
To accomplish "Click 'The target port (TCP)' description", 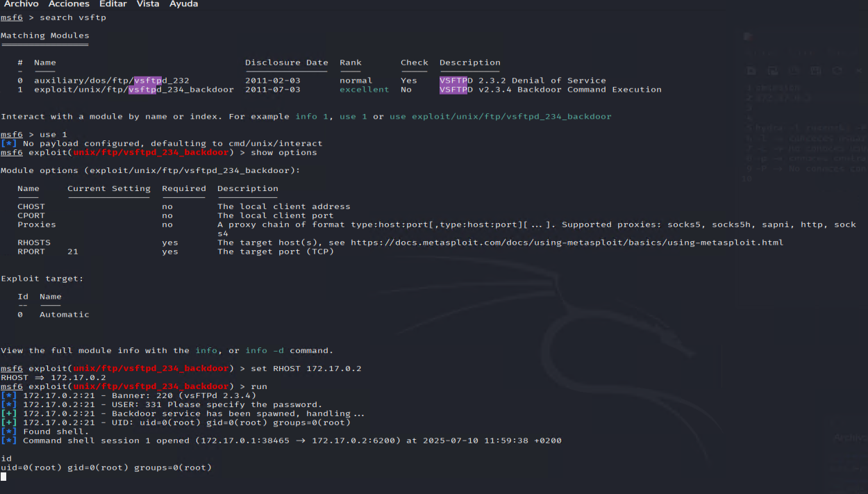I will point(276,252).
